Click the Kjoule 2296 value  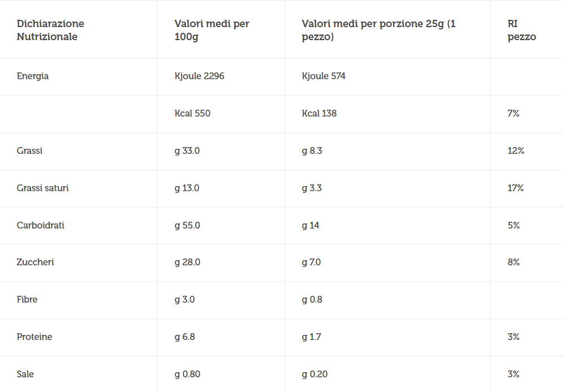(x=199, y=76)
